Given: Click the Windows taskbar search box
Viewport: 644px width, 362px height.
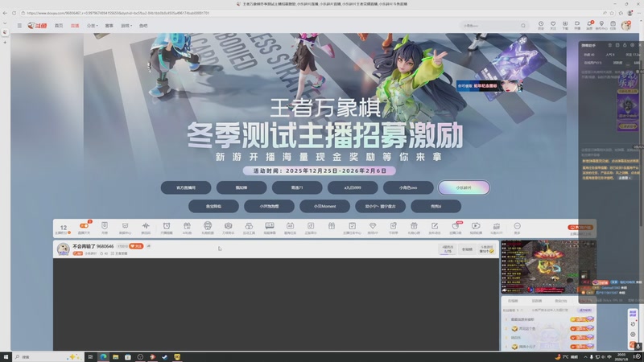Looking at the screenshot, I should (x=47, y=357).
